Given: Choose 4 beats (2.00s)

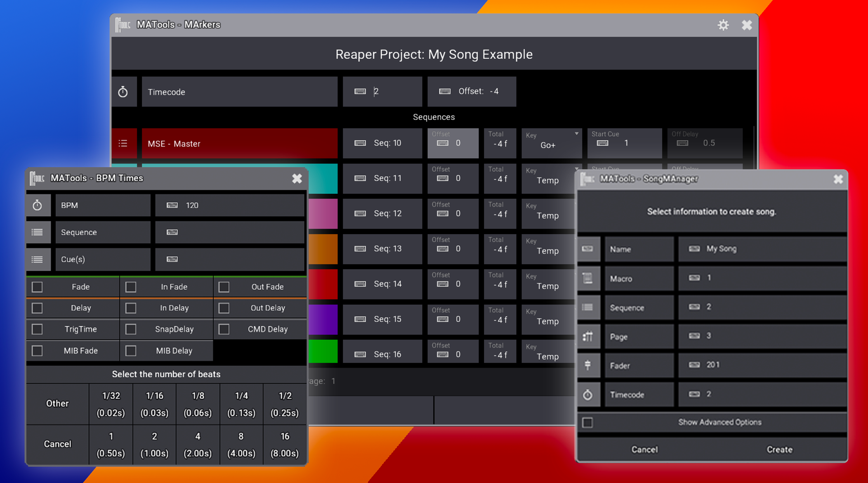Looking at the screenshot, I should (198, 445).
